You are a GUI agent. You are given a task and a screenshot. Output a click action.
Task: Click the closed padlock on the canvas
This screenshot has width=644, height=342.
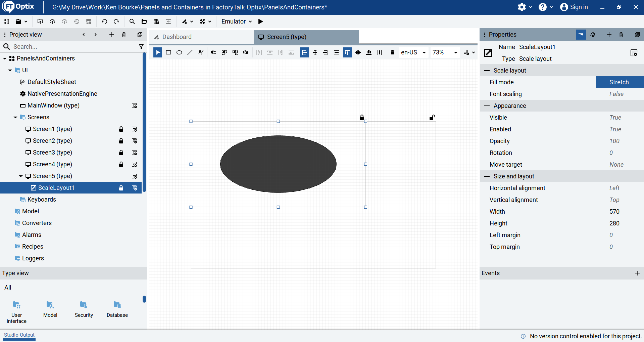362,117
